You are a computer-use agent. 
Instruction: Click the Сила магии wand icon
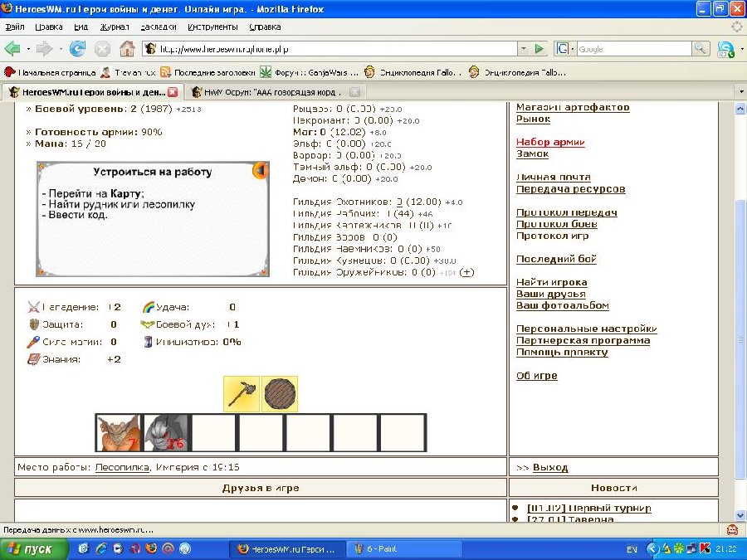33,342
